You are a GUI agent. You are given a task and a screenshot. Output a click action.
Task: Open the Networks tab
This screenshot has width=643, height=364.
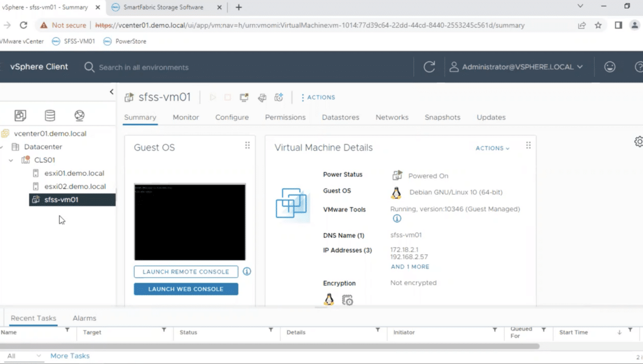click(x=392, y=117)
